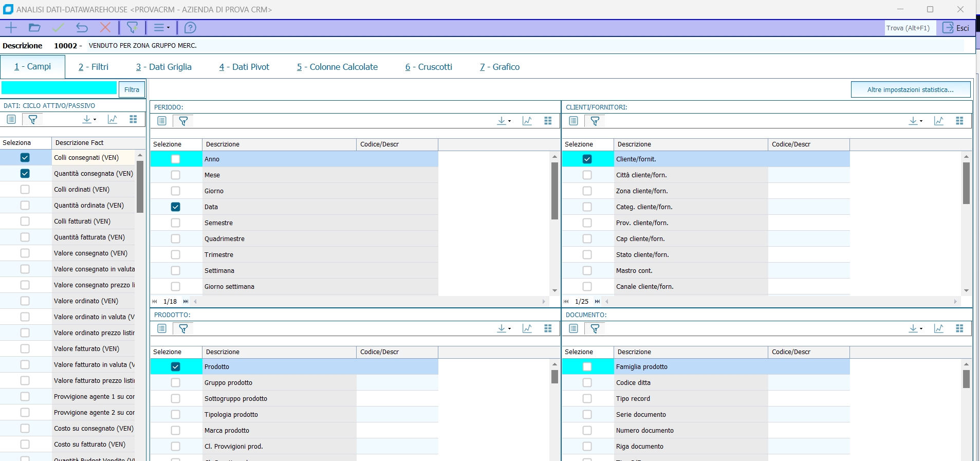Click the New (plus) toolbar icon
Viewport: 980px width, 461px height.
tap(11, 28)
